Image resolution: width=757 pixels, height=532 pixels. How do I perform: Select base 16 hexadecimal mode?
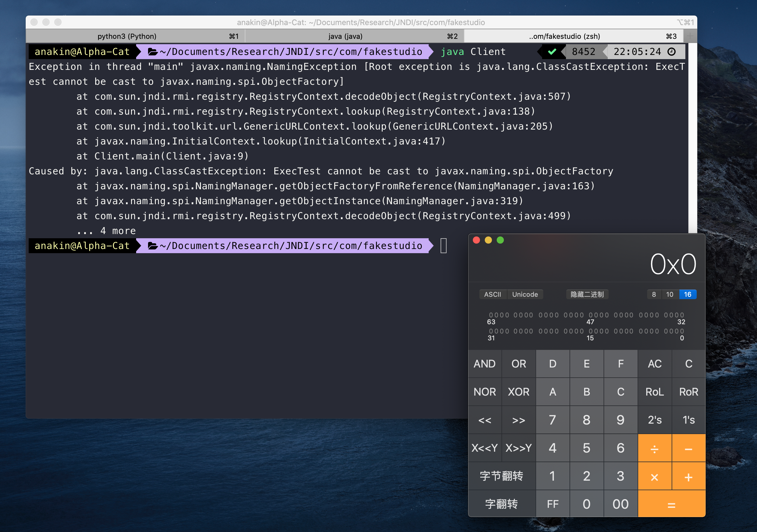[x=687, y=294]
